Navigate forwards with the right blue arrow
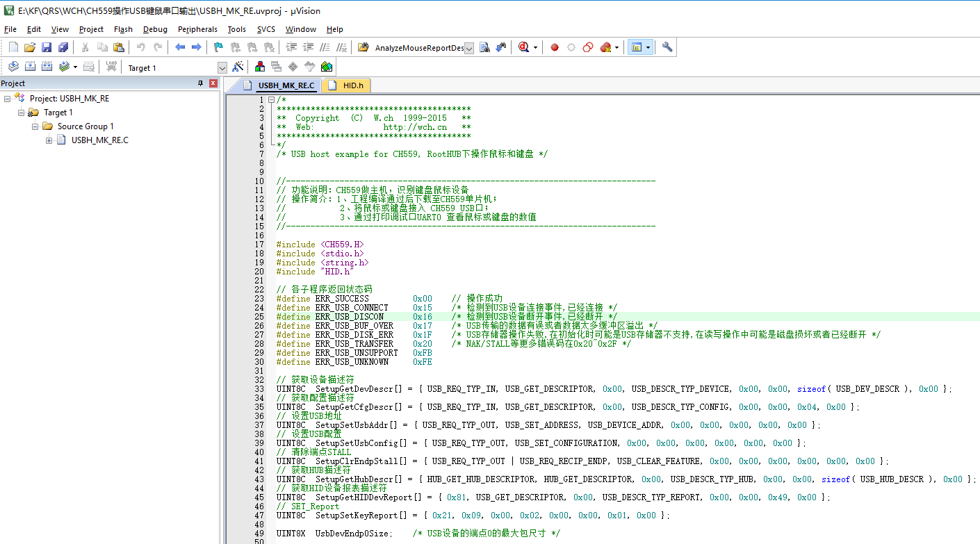Image resolution: width=980 pixels, height=544 pixels. coord(197,47)
